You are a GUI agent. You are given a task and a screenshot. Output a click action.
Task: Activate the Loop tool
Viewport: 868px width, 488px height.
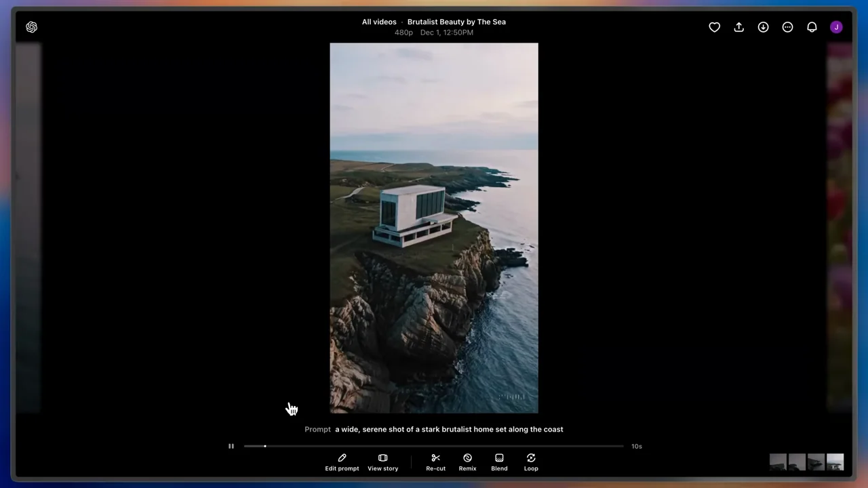[531, 462]
